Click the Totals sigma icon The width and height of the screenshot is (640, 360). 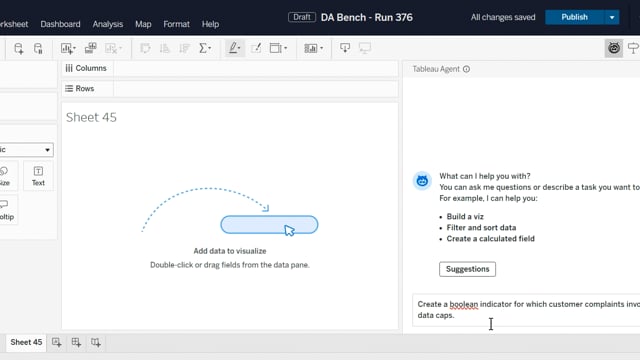pyautogui.click(x=202, y=48)
